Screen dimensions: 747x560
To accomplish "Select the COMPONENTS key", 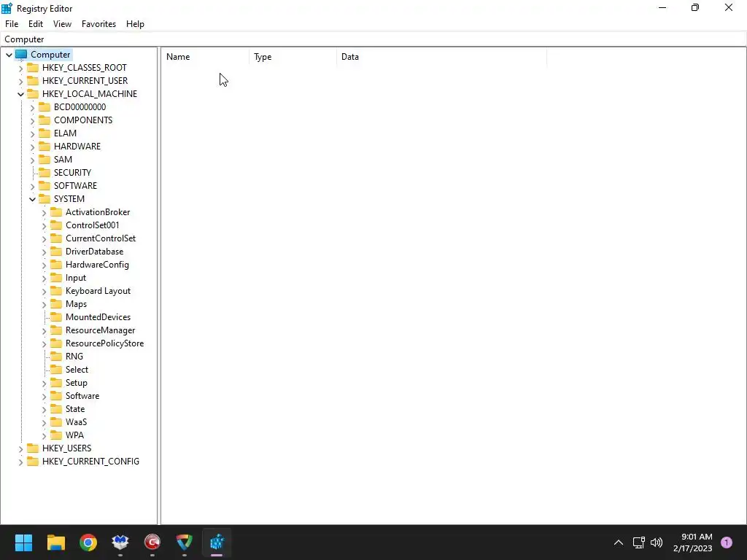I will (83, 120).
